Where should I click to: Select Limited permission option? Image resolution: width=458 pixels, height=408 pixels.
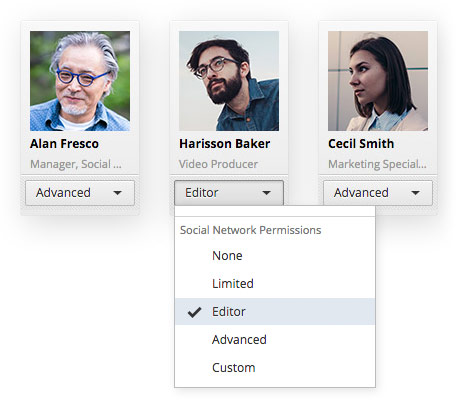pos(275,284)
